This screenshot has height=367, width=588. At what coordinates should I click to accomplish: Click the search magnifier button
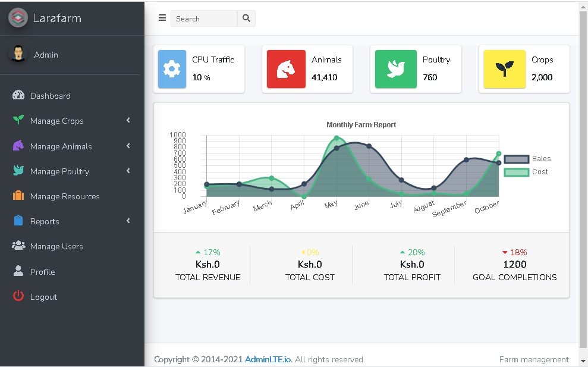click(246, 18)
